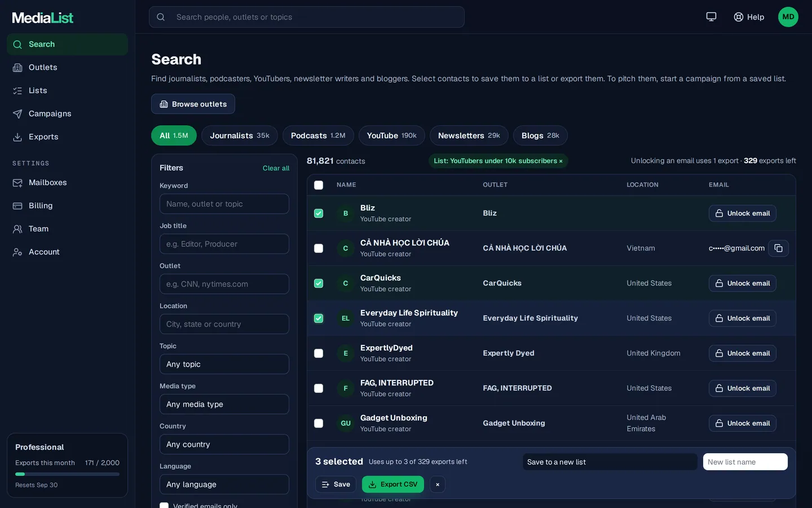The height and width of the screenshot is (508, 812).
Task: Select the FAG, INTERRUPTED row checkbox
Action: coord(319,388)
